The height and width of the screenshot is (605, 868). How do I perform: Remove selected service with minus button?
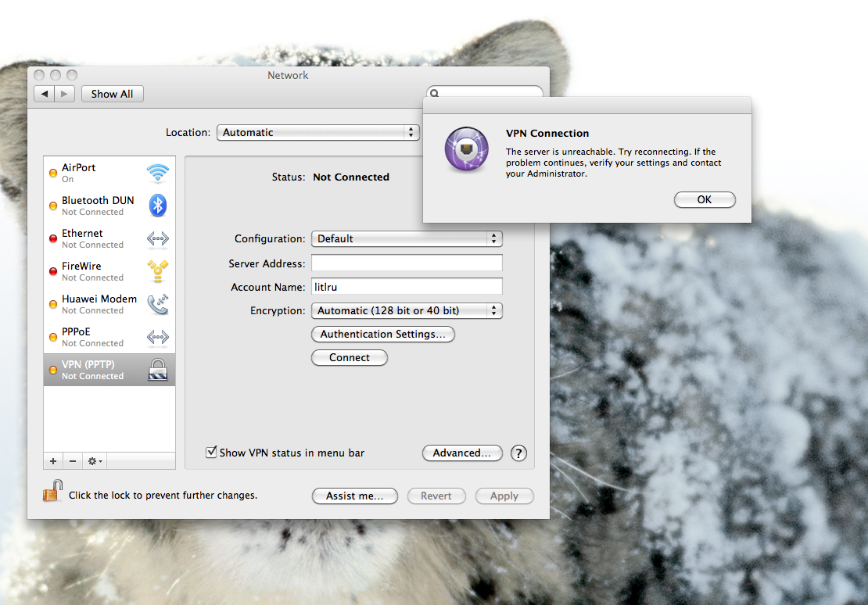pyautogui.click(x=73, y=461)
